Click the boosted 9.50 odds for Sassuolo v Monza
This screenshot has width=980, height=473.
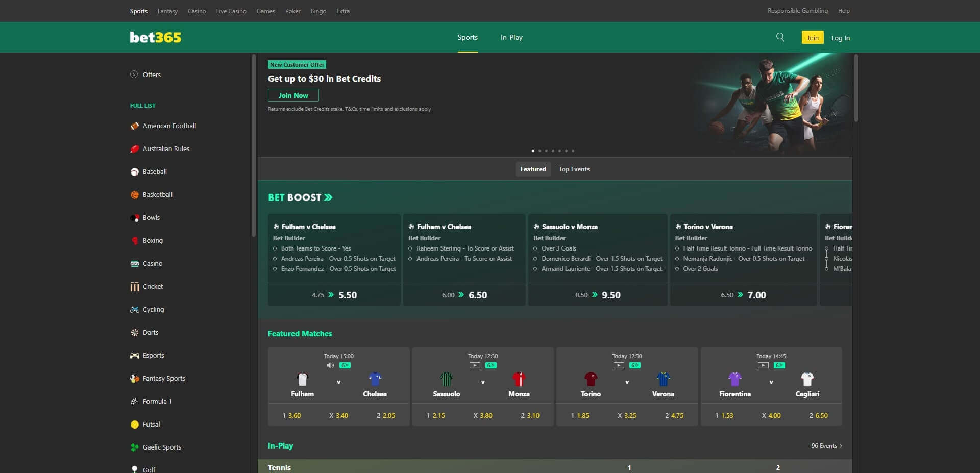[x=611, y=295]
